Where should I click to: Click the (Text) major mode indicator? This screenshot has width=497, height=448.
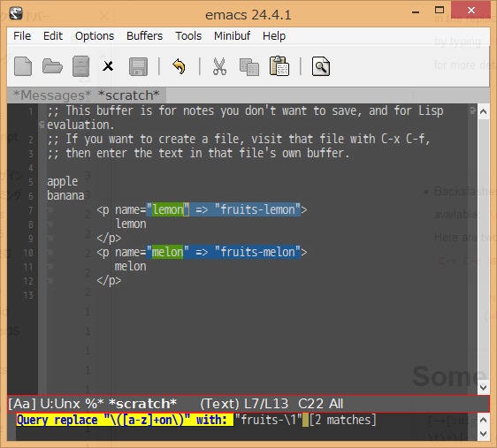coord(219,404)
